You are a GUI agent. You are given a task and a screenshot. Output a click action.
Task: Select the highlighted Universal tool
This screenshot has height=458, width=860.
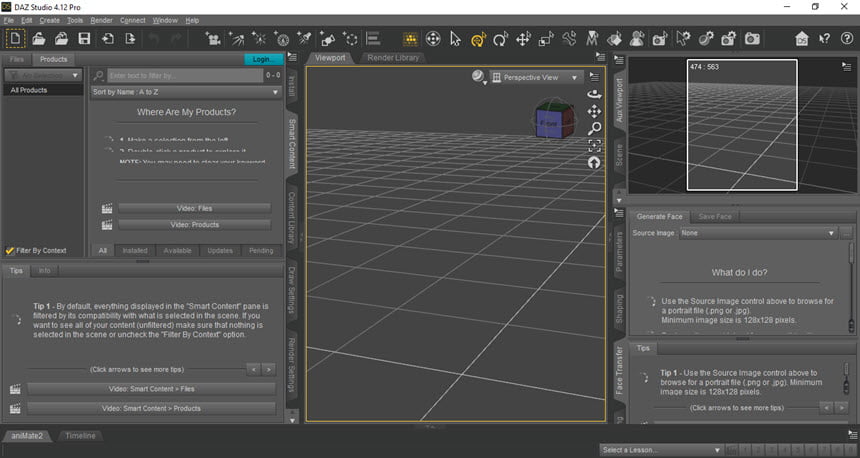click(478, 39)
